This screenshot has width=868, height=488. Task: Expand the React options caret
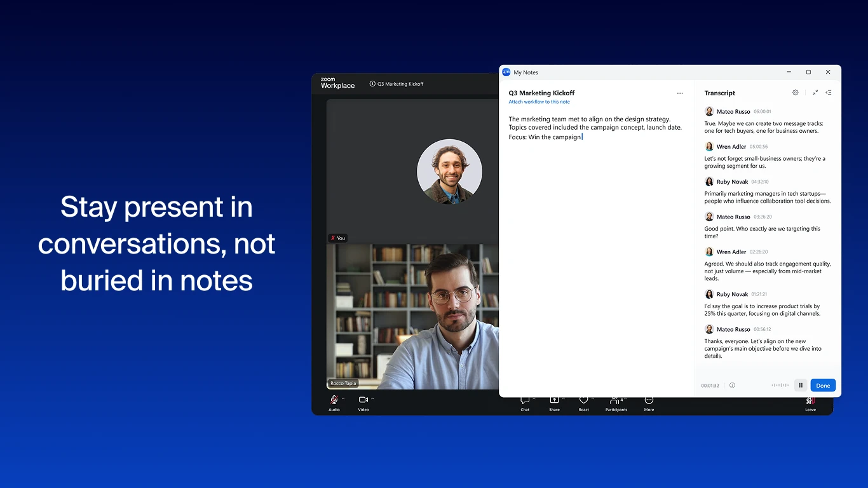[x=593, y=399]
